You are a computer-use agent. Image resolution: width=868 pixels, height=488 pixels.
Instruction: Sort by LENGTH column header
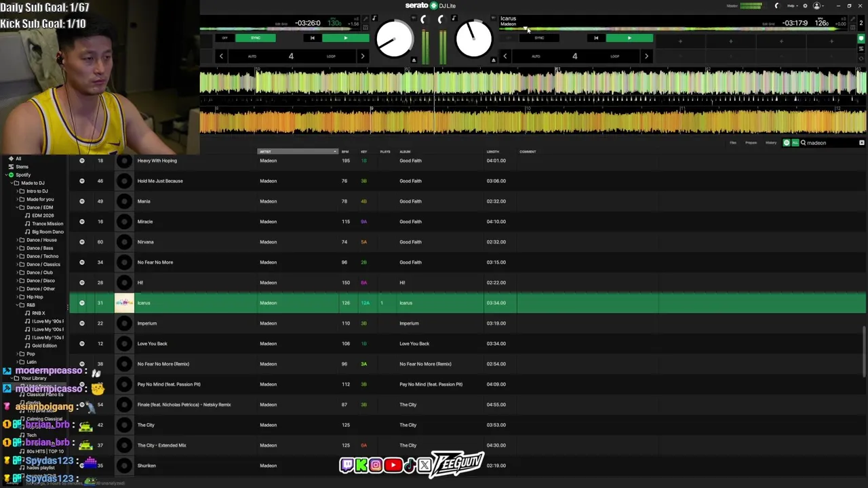[x=493, y=152]
